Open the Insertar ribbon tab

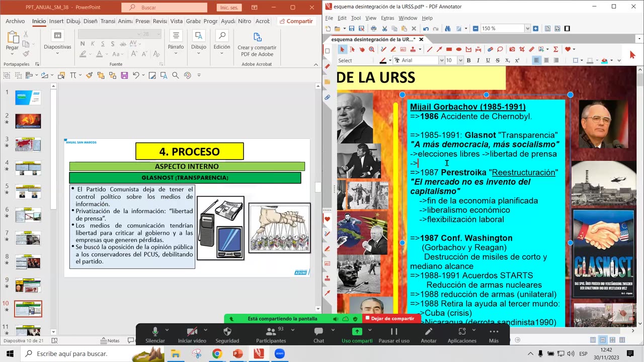pos(56,21)
